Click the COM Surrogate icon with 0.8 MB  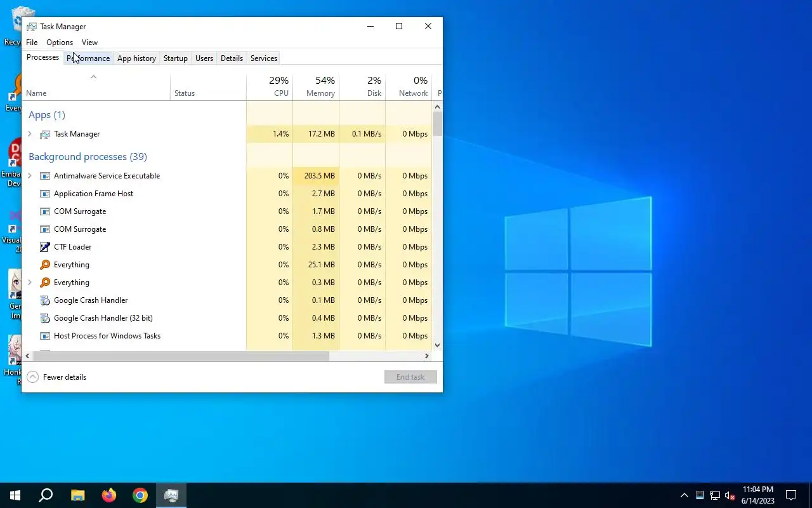coord(45,229)
